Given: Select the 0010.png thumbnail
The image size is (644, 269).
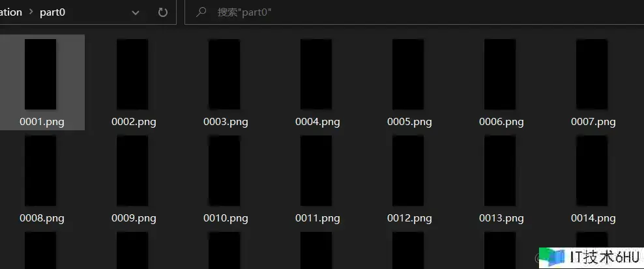Looking at the screenshot, I should click(224, 171).
